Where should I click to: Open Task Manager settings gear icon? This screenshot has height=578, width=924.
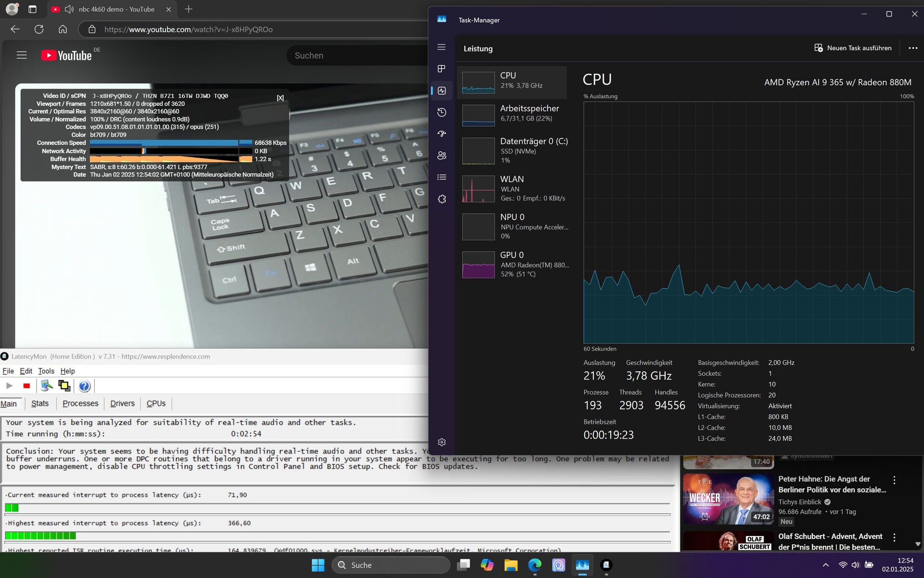[x=441, y=442]
